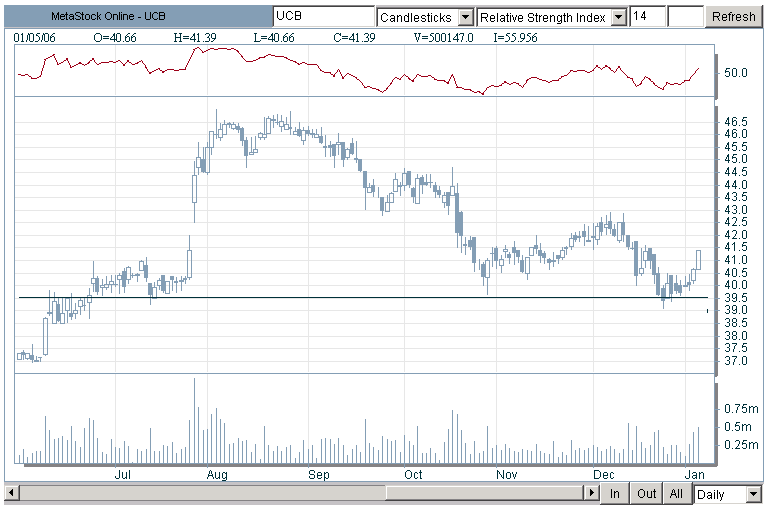Click the Jan month label
This screenshot has width=769, height=509.
point(694,475)
